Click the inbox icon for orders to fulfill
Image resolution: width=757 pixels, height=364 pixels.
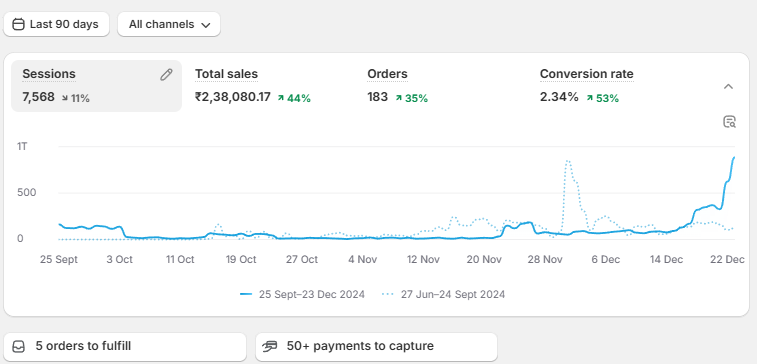tap(18, 346)
